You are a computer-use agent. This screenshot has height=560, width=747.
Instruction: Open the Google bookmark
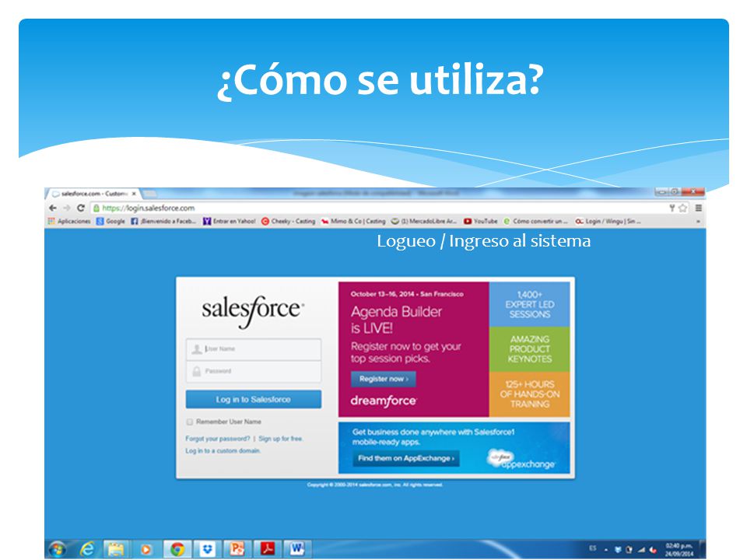click(x=110, y=222)
